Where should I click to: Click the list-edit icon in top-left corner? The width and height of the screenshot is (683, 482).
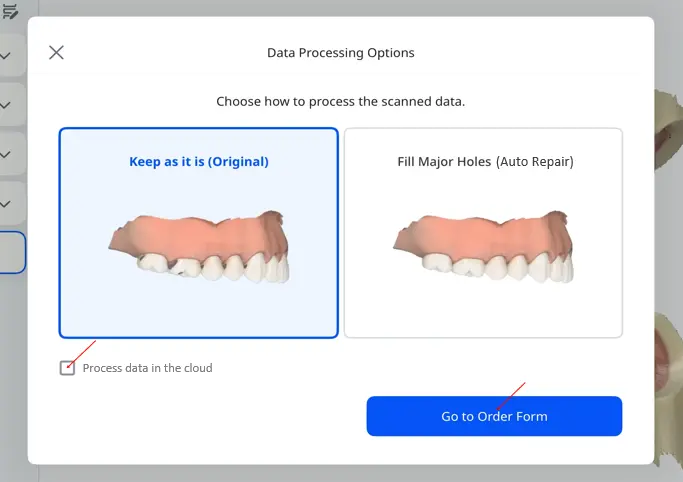pyautogui.click(x=10, y=11)
